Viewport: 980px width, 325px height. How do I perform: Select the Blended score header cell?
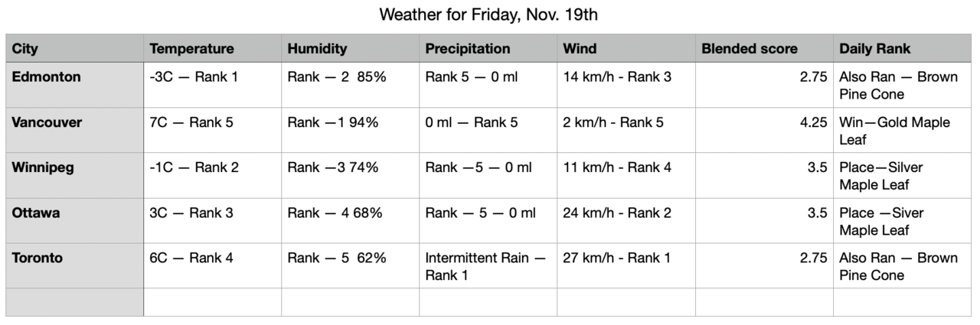[763, 49]
